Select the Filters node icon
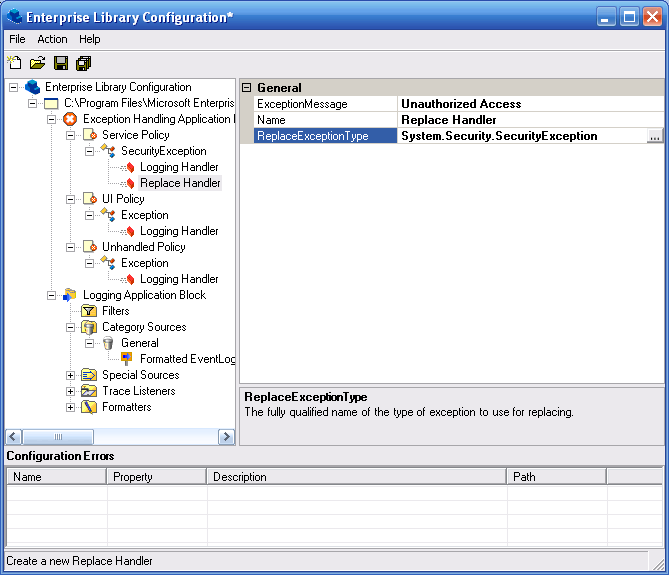The height and width of the screenshot is (575, 669). pos(89,311)
